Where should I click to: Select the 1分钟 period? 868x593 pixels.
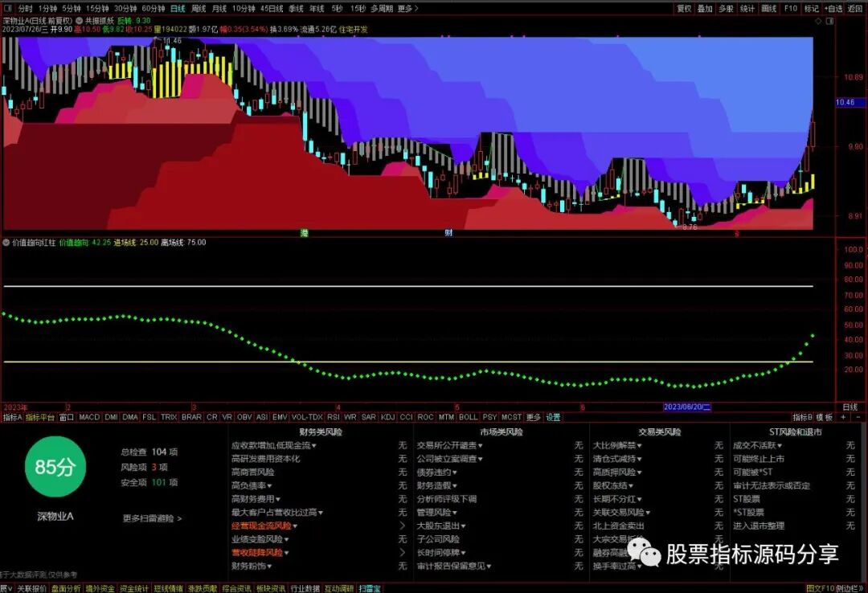coord(47,8)
